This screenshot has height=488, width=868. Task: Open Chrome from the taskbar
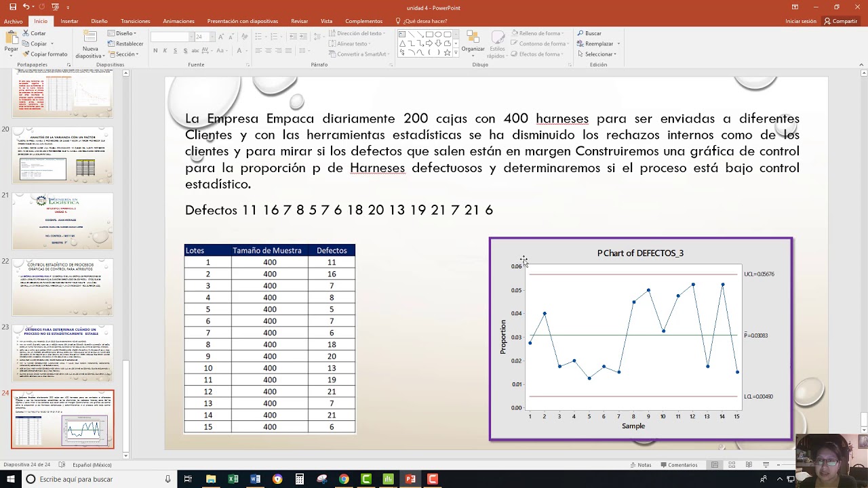tap(344, 479)
